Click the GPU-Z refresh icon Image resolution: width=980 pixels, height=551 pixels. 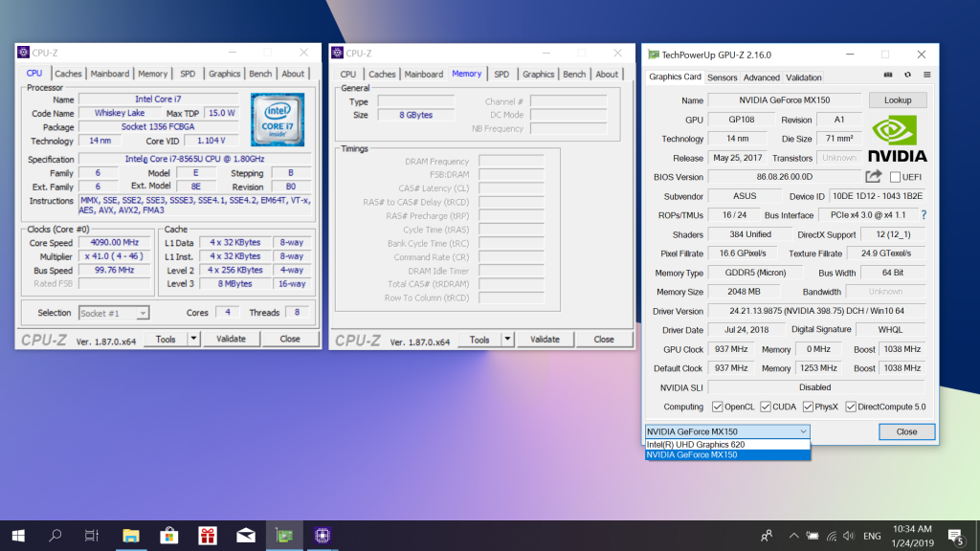pos(907,75)
